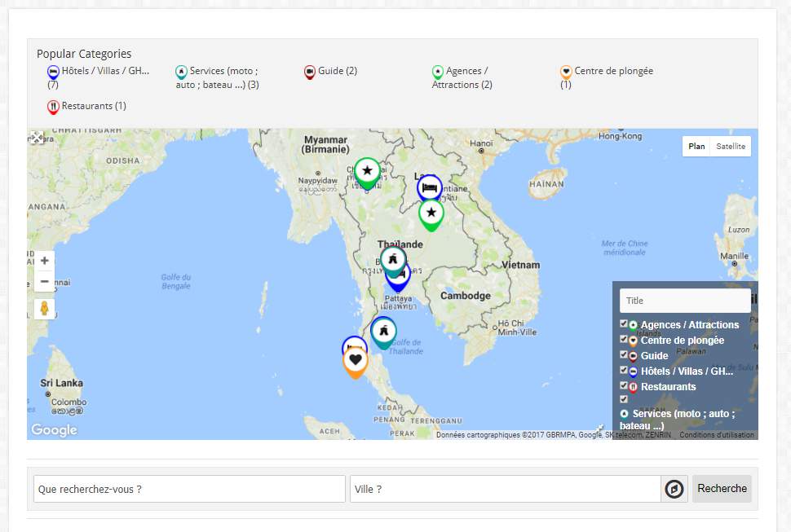The height and width of the screenshot is (532, 791).
Task: Open Centre de plongée category
Action: pyautogui.click(x=607, y=77)
